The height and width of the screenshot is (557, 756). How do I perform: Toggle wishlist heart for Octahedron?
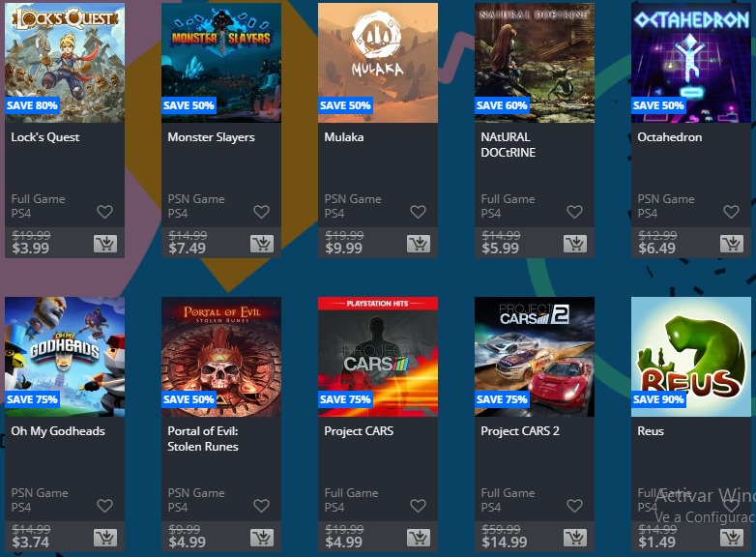[732, 212]
